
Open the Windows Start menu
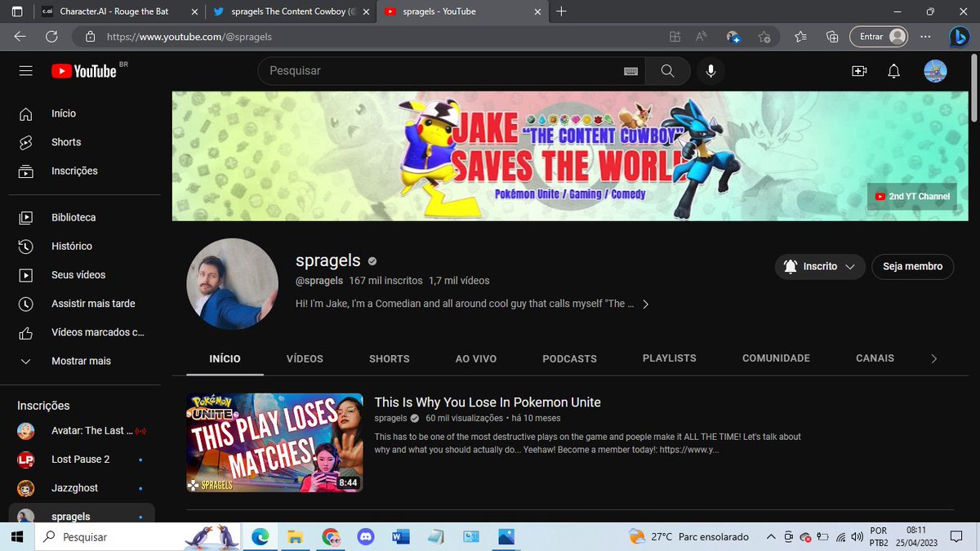(x=18, y=536)
